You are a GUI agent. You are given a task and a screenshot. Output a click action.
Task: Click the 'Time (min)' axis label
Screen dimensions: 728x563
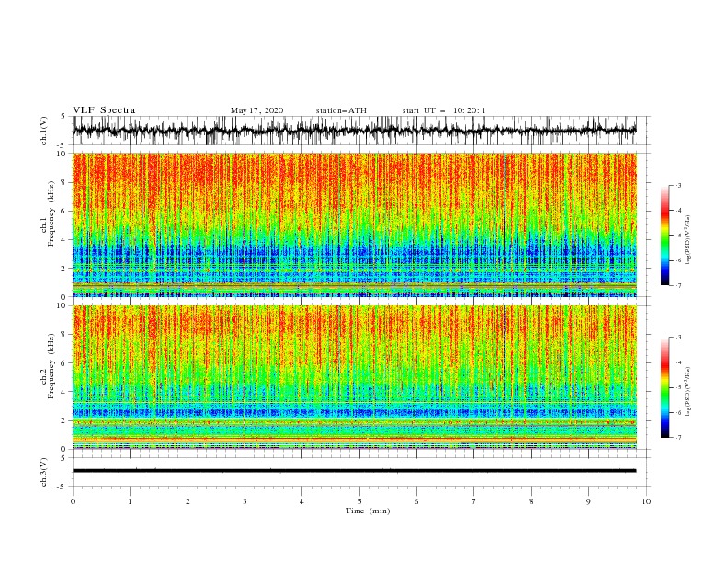pos(368,511)
